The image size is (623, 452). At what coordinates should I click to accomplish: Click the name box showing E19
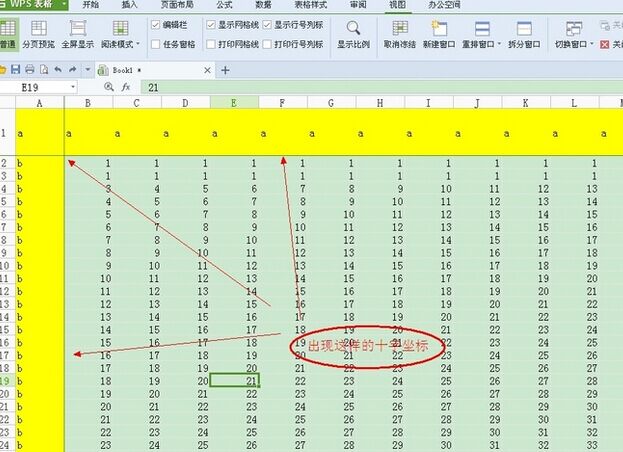pyautogui.click(x=35, y=87)
